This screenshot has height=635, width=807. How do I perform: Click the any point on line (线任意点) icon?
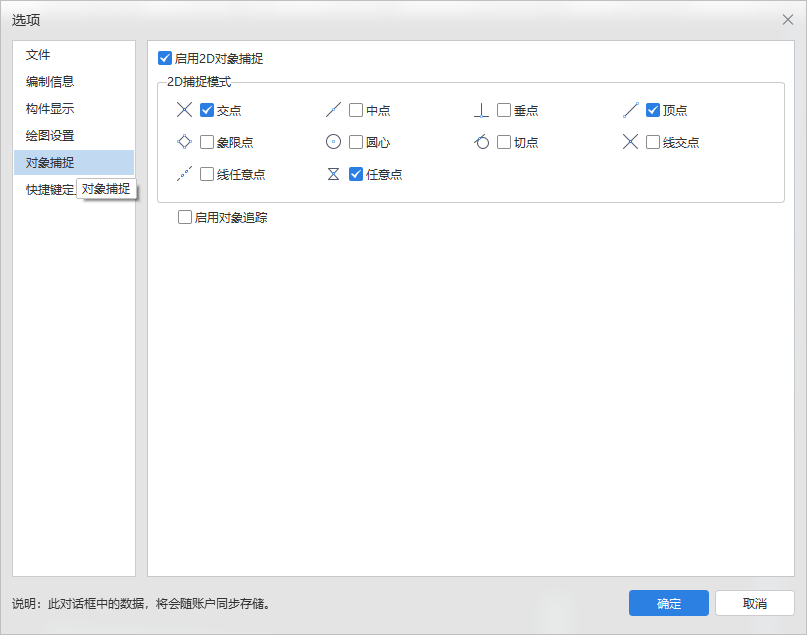[x=184, y=174]
